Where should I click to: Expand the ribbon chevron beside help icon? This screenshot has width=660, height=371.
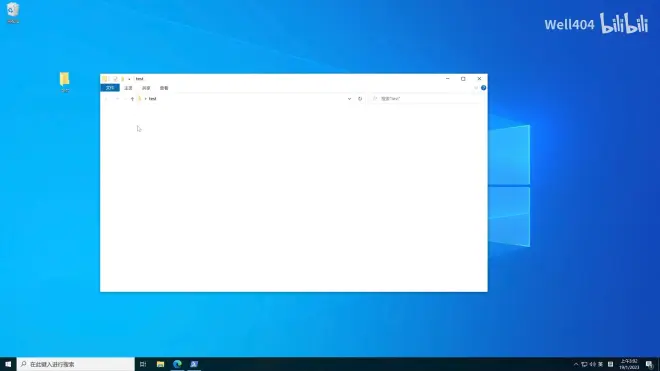[x=476, y=88]
